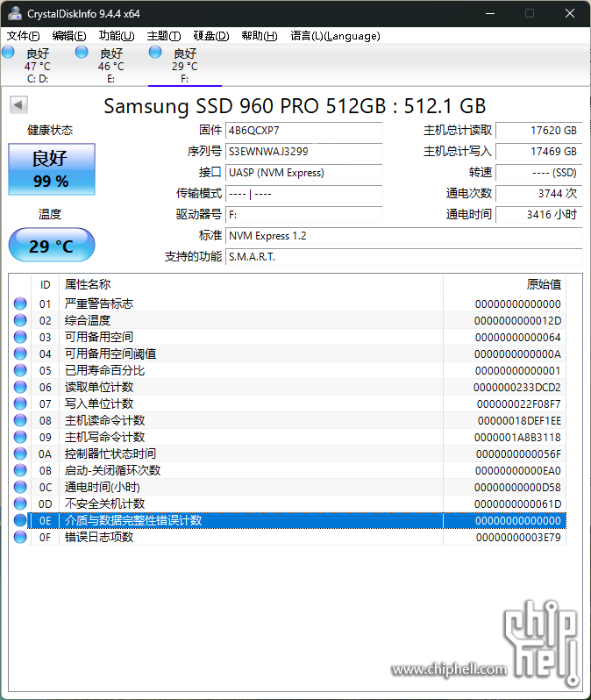Select the 不安全关机计数 attribute row
Viewport: 591px width, 700px height.
pyautogui.click(x=288, y=504)
